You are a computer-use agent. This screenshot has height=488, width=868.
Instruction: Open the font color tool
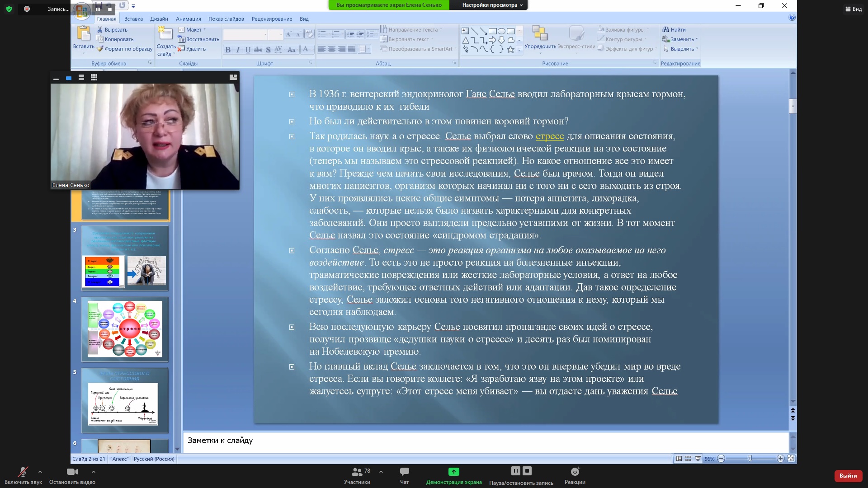pos(307,49)
